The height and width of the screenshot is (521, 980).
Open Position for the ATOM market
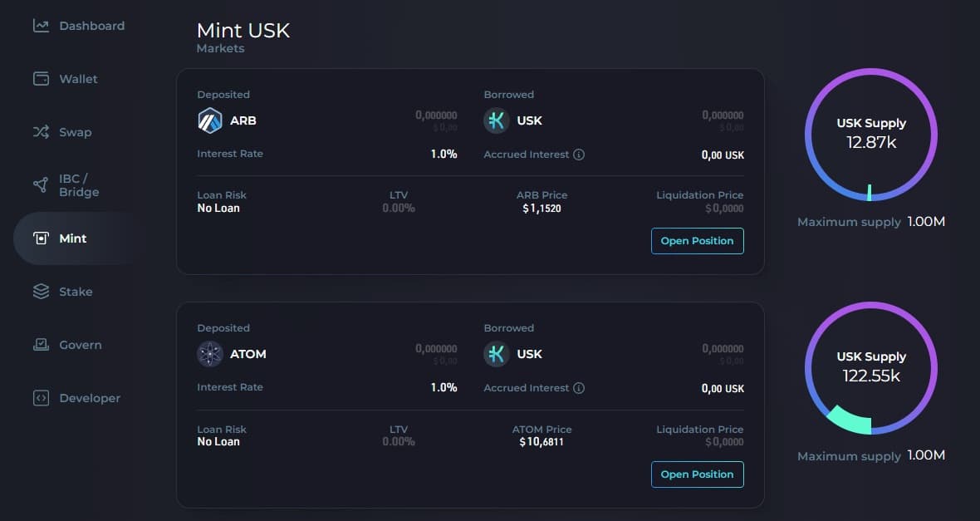point(698,474)
